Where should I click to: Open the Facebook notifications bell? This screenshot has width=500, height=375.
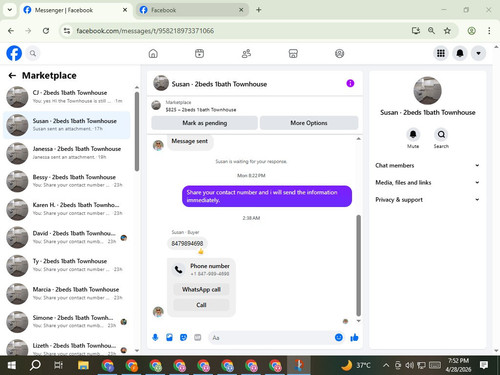460,53
